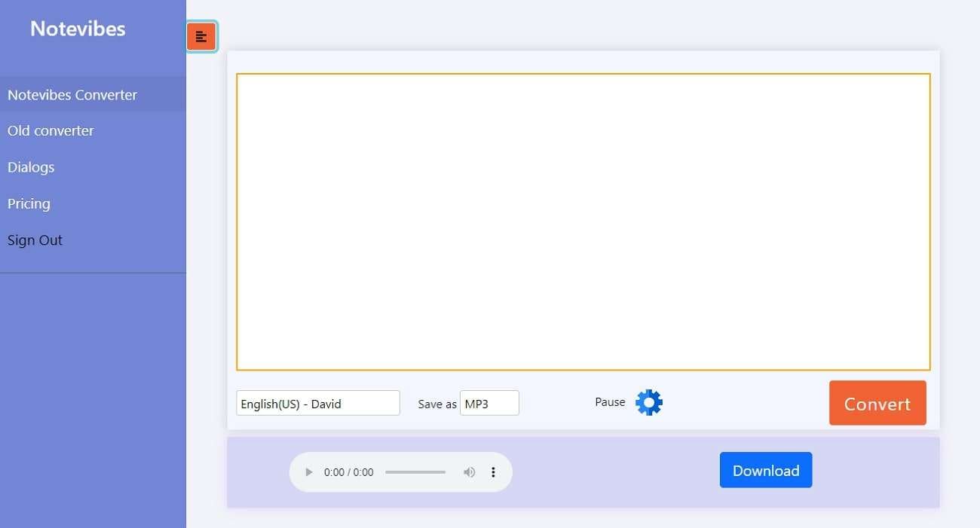Click the blue Download button
The image size is (980, 528).
point(766,470)
